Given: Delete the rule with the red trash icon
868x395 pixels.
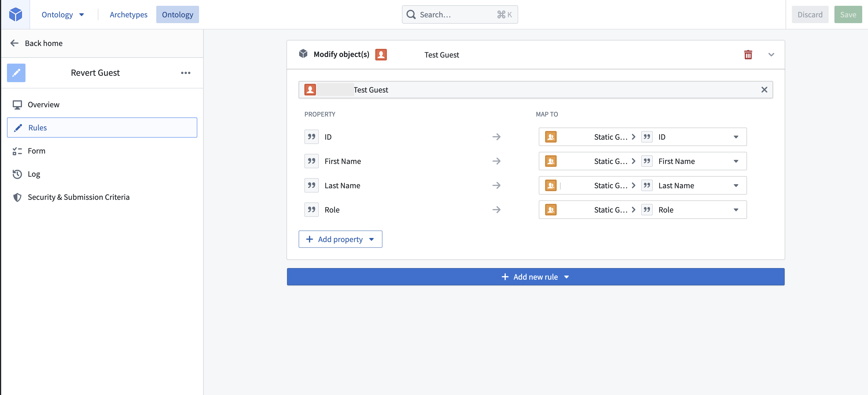Looking at the screenshot, I should (748, 55).
